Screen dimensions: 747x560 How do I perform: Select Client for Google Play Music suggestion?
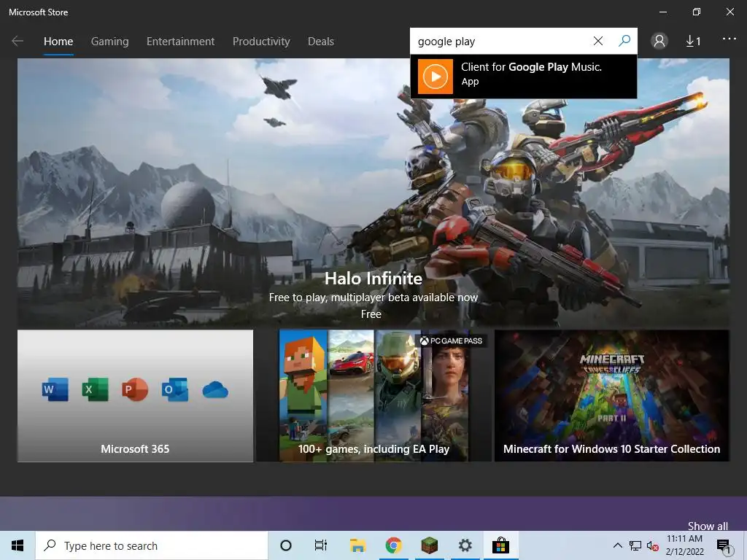click(524, 76)
